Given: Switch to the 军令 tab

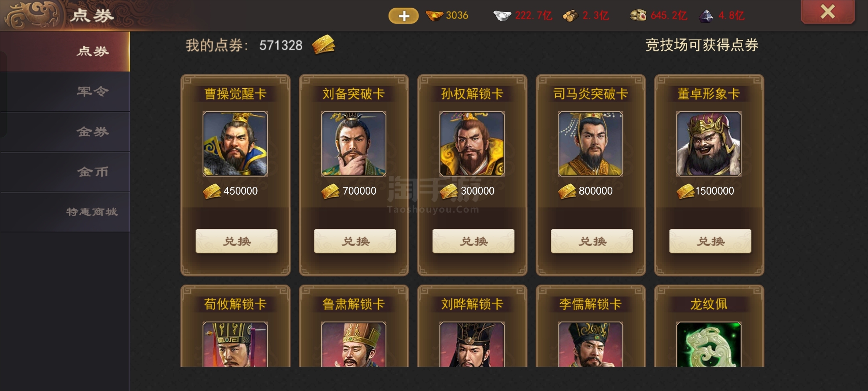Looking at the screenshot, I should coord(65,92).
